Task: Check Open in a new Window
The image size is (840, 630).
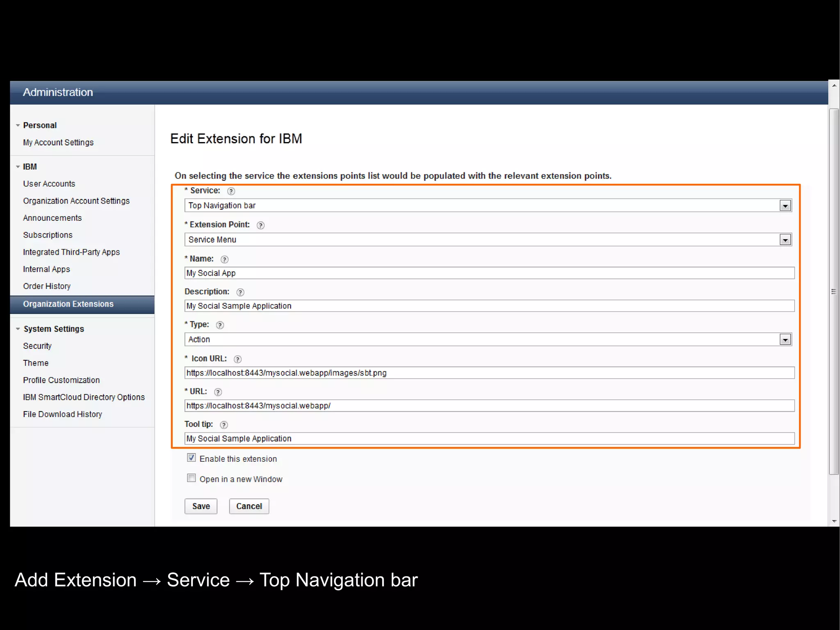Action: point(192,478)
